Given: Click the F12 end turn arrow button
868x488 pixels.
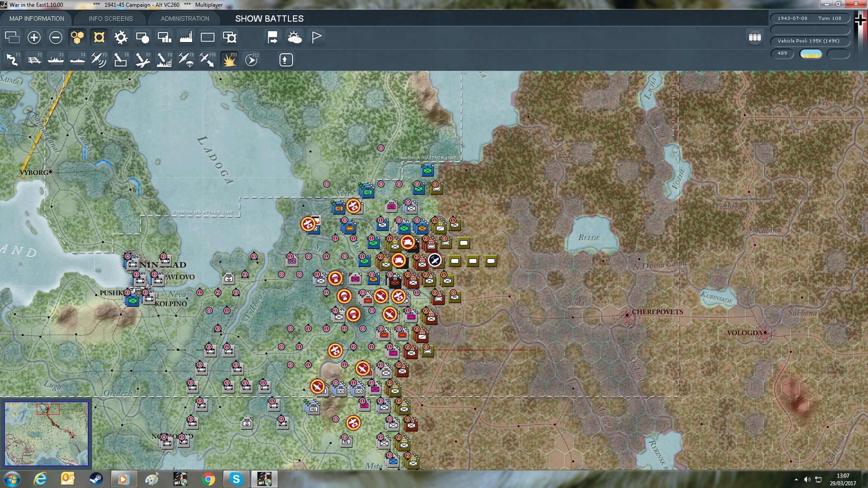Looking at the screenshot, I should 251,60.
